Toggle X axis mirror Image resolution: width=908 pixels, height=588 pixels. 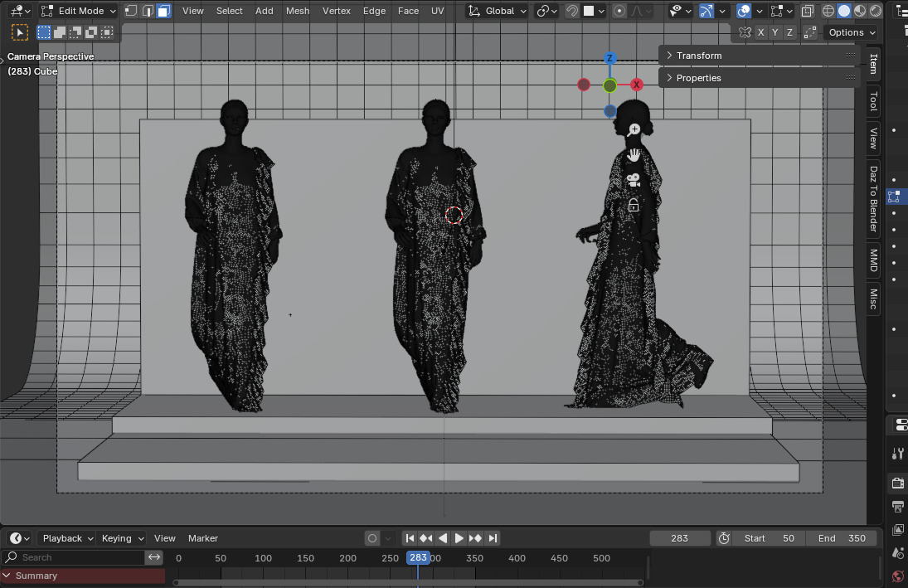(761, 32)
